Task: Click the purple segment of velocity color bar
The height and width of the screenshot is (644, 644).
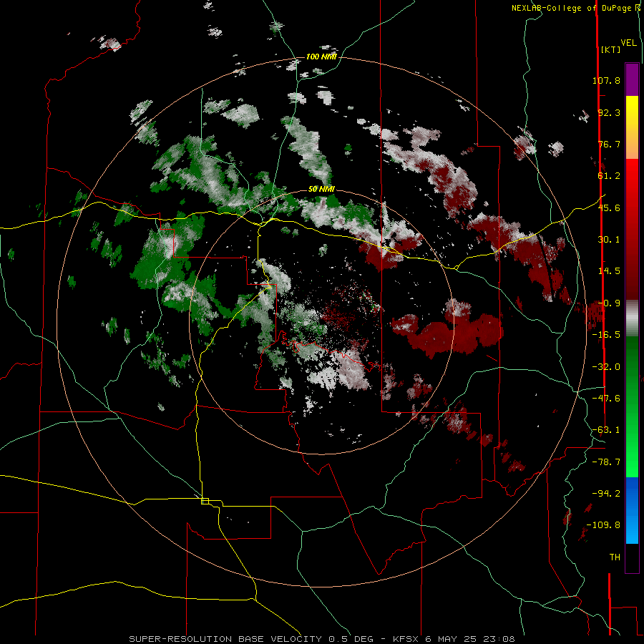Action: [632, 79]
